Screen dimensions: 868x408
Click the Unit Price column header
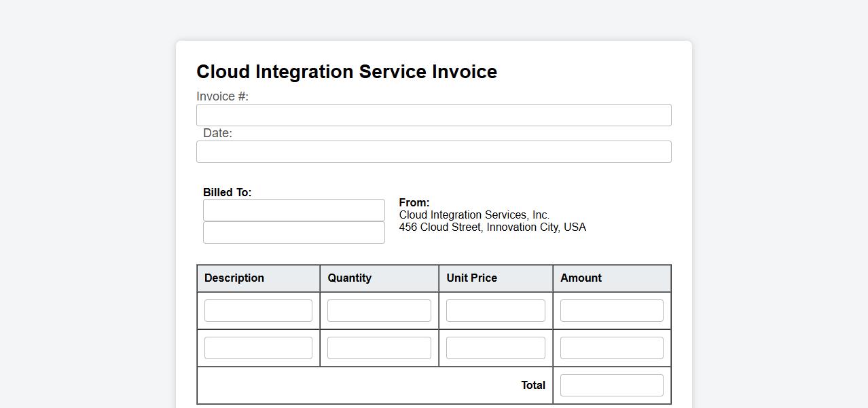tap(471, 278)
